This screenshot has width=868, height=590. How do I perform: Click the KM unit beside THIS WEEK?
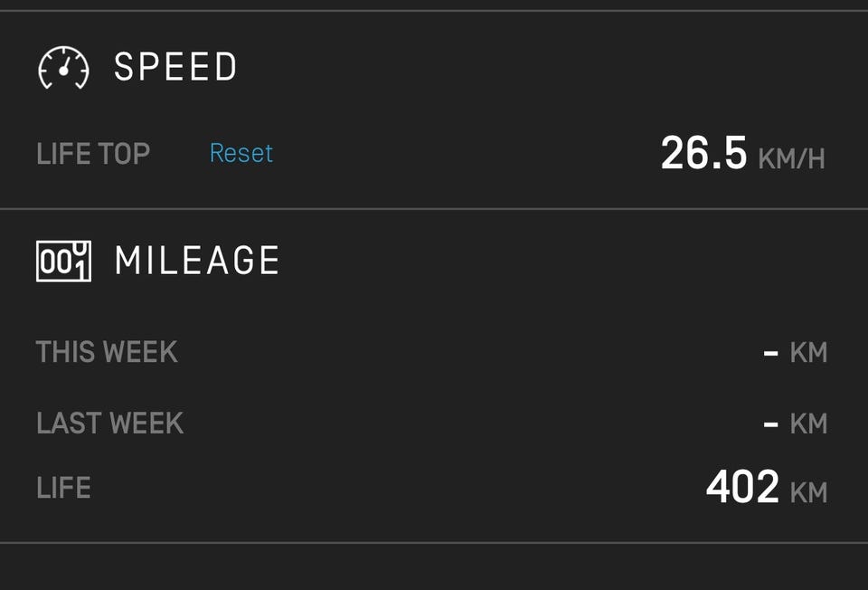tap(808, 352)
